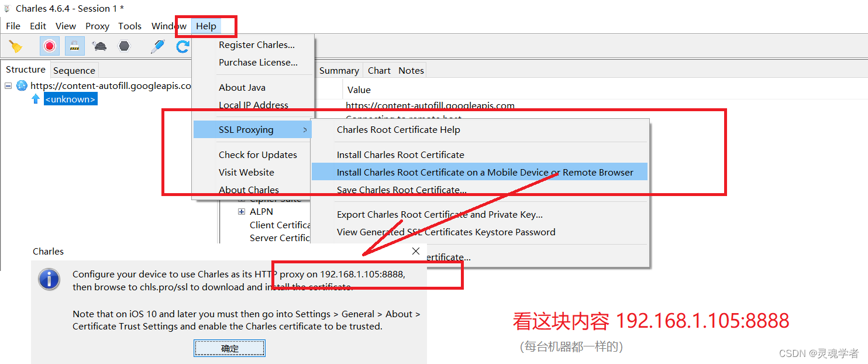
Task: Toggle SSL Proxying padlock icon
Action: (75, 46)
